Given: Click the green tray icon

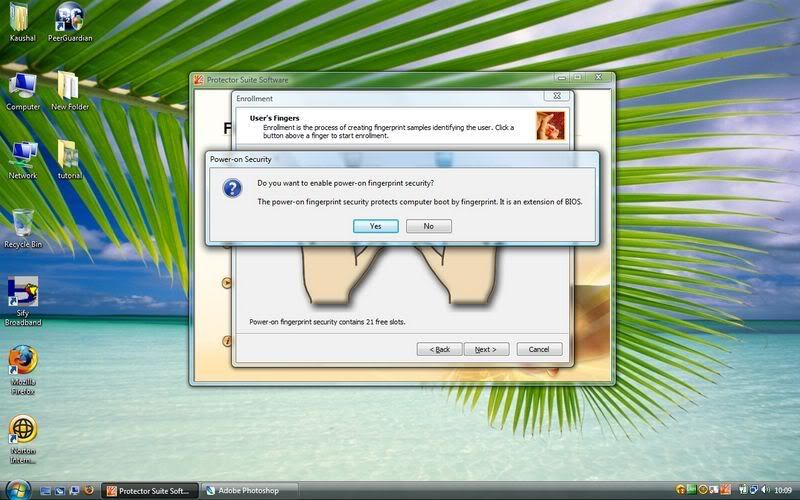Looking at the screenshot, I should coord(692,490).
